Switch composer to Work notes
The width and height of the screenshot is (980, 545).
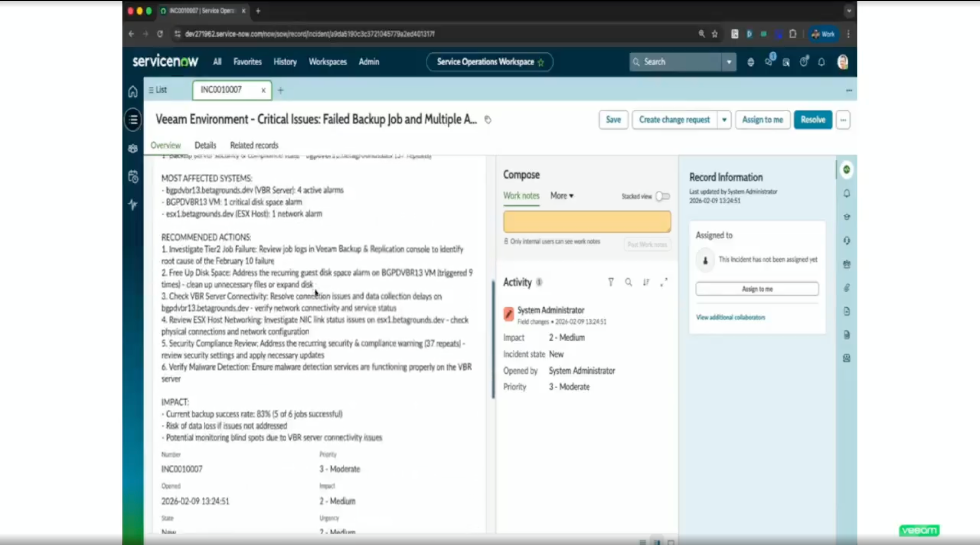(521, 195)
